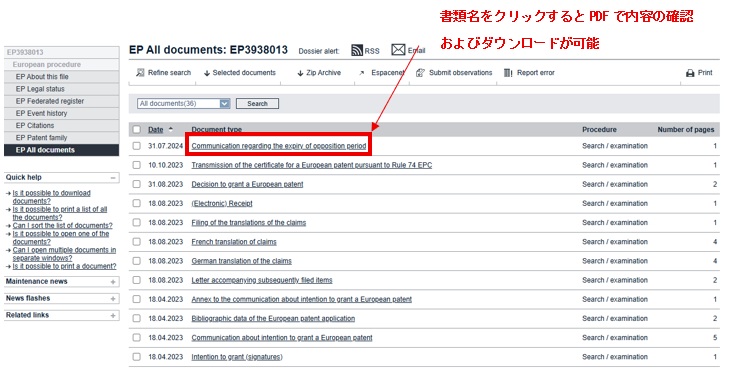Check the Letter accompanying row checkbox
The height and width of the screenshot is (378, 729).
[136, 280]
